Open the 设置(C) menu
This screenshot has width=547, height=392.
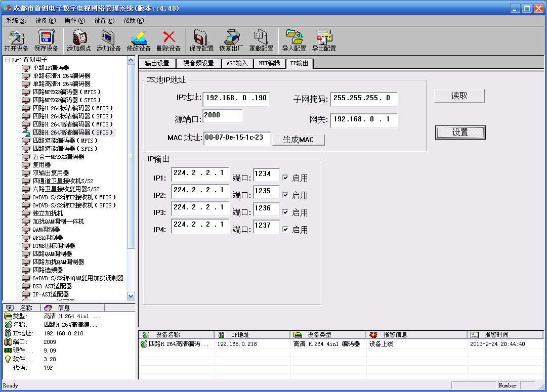pyautogui.click(x=104, y=21)
